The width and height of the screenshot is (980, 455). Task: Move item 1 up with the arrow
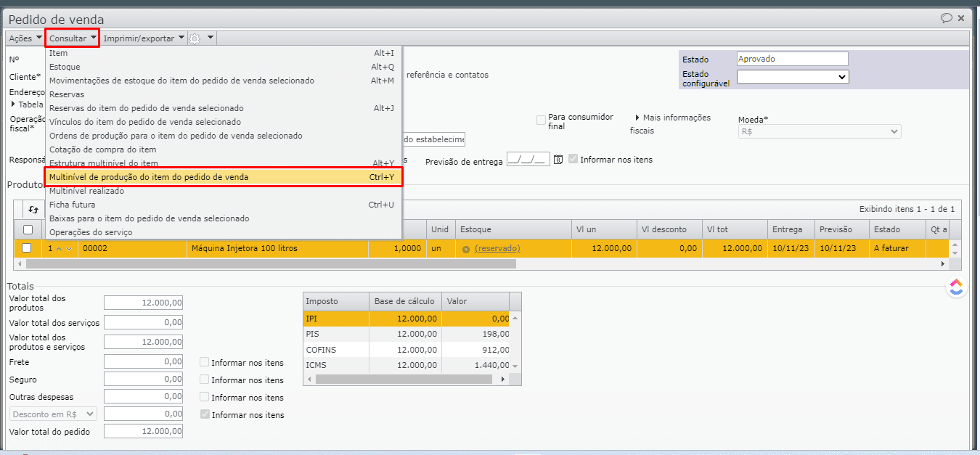click(x=60, y=248)
